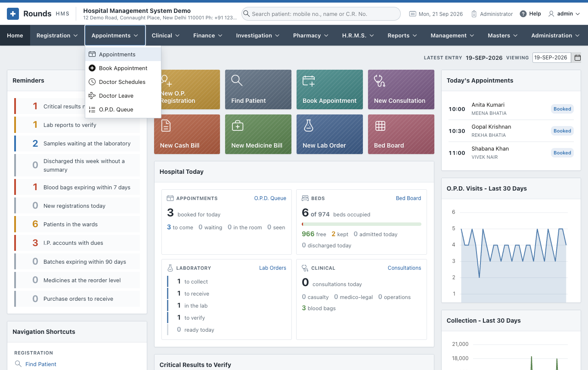Click the Help question mark icon
The image size is (588, 370).
click(x=523, y=14)
